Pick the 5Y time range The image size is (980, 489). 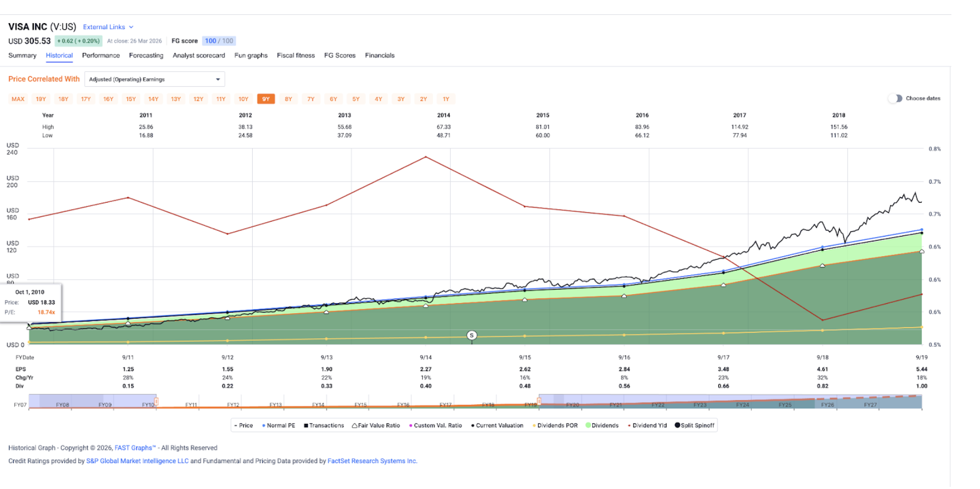[x=356, y=99]
